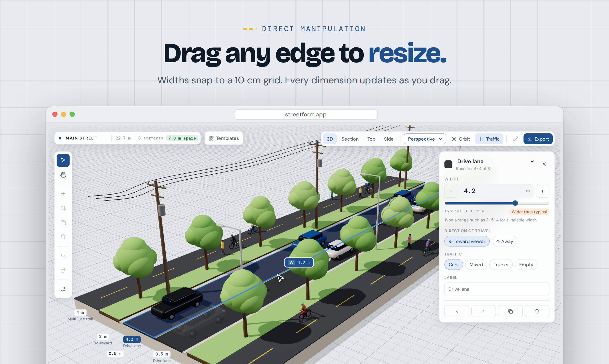Activate the hand pan tool

point(63,175)
